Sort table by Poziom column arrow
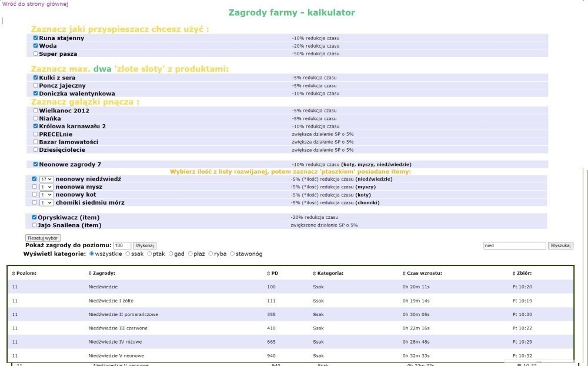Viewport: 588px width, 366px height. click(x=14, y=274)
